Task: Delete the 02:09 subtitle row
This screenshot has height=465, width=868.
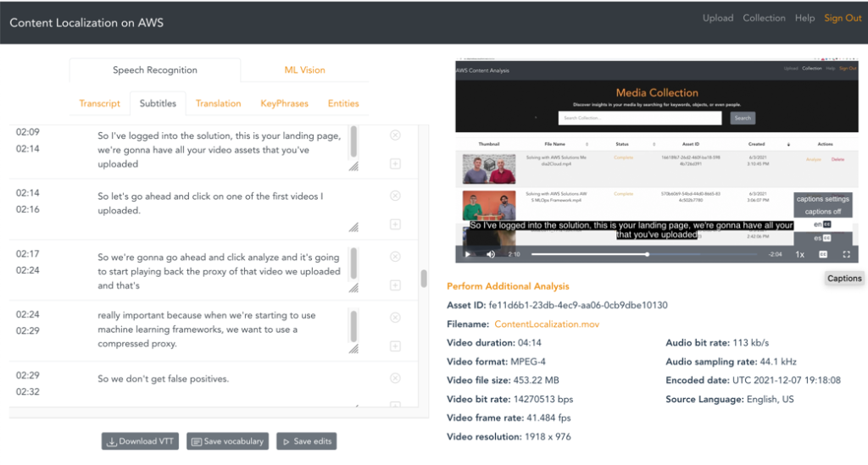Action: coord(395,135)
